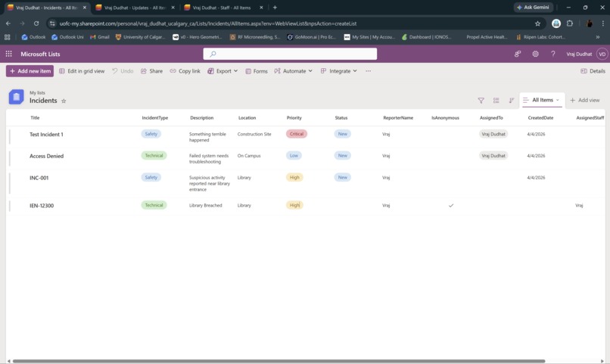
Task: Click the Group by icon beside filter
Action: click(496, 101)
